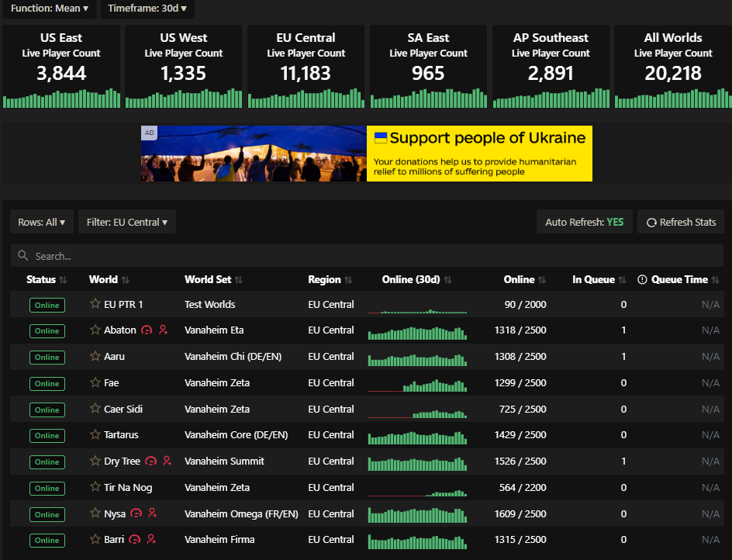Click Abaton's 30-day online chart

[x=417, y=333]
